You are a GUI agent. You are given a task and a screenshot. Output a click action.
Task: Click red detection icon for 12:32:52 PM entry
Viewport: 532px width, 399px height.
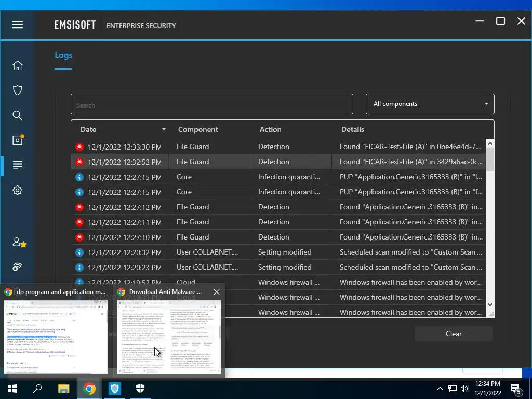coord(79,162)
